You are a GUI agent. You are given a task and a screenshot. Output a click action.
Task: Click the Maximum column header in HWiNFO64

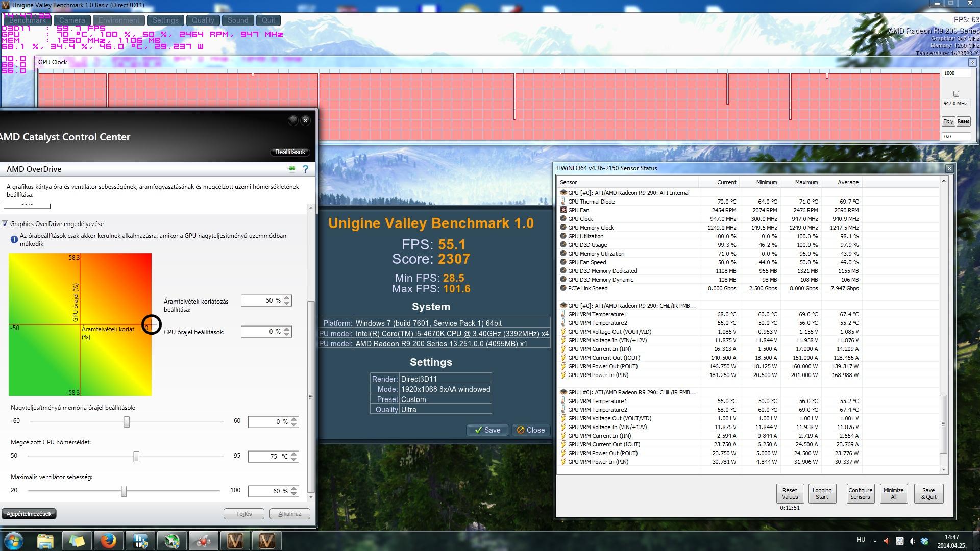click(x=806, y=182)
